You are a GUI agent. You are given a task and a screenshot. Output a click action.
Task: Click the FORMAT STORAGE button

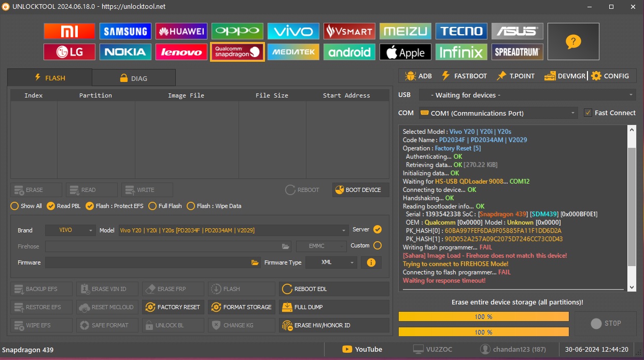tap(242, 307)
